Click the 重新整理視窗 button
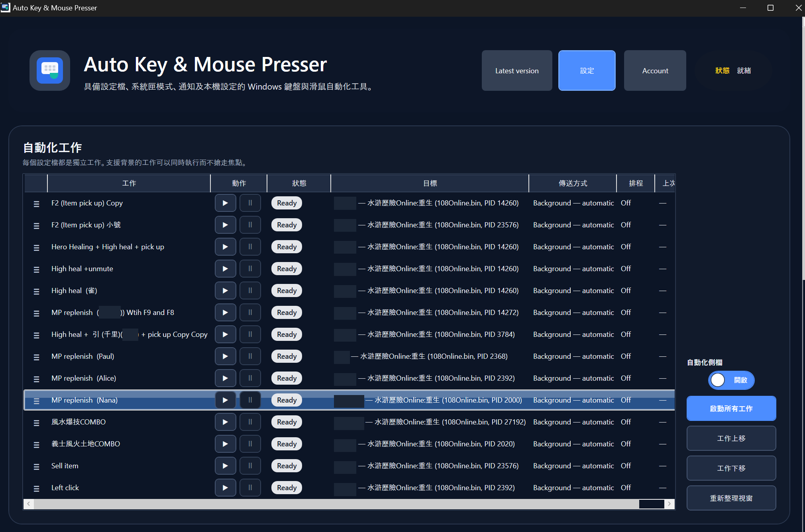The height and width of the screenshot is (532, 805). [731, 498]
